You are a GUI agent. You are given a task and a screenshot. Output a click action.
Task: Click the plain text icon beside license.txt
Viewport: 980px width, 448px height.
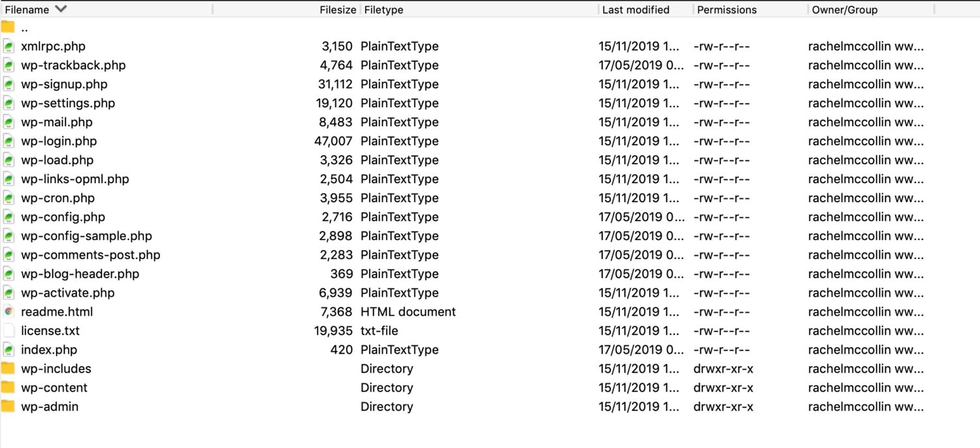point(9,331)
